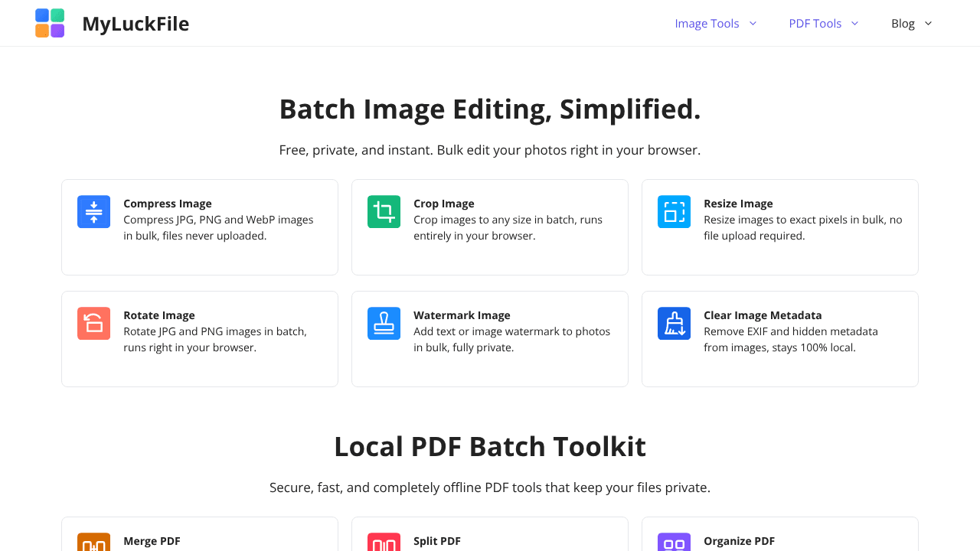Open the Merge PDF title link
Screen dimensions: 980x551
152,541
